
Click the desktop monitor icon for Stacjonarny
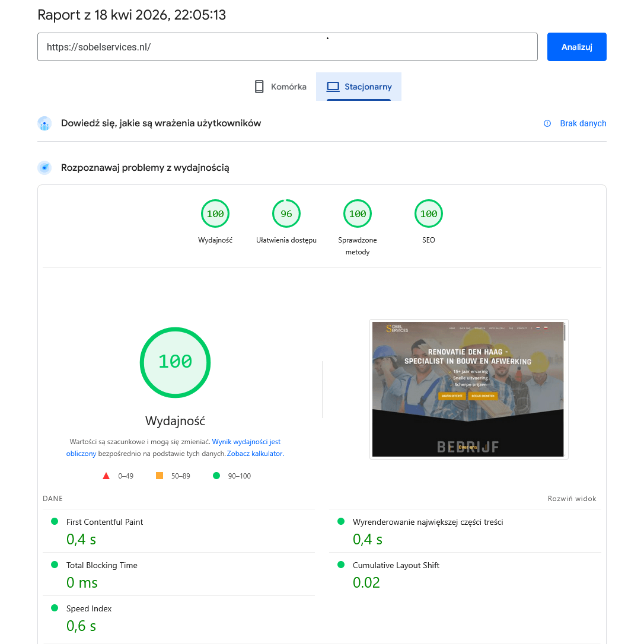click(x=333, y=87)
